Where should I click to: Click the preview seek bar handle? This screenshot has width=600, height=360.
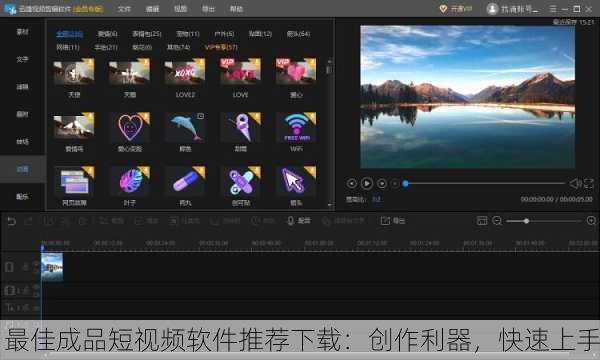pos(405,184)
